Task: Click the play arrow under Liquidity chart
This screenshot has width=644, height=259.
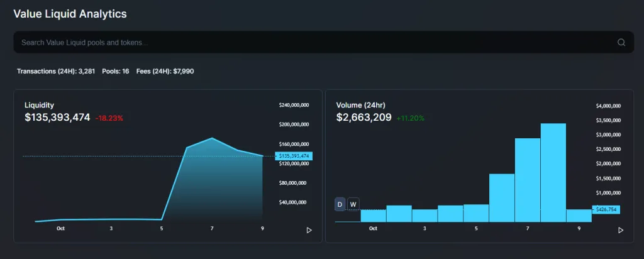Action: point(309,230)
